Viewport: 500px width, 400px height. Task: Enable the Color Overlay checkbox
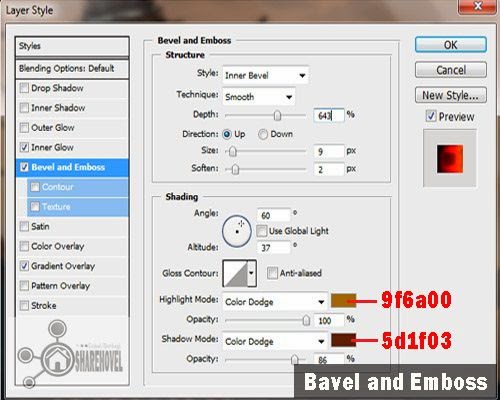(x=24, y=246)
